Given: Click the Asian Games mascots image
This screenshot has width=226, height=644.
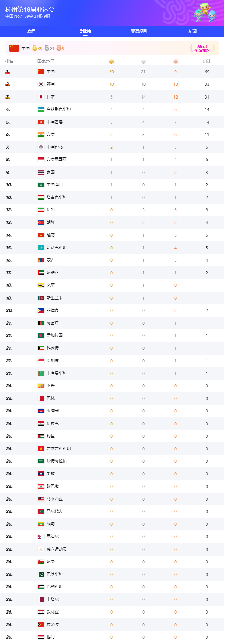Looking at the screenshot, I should pos(205,13).
